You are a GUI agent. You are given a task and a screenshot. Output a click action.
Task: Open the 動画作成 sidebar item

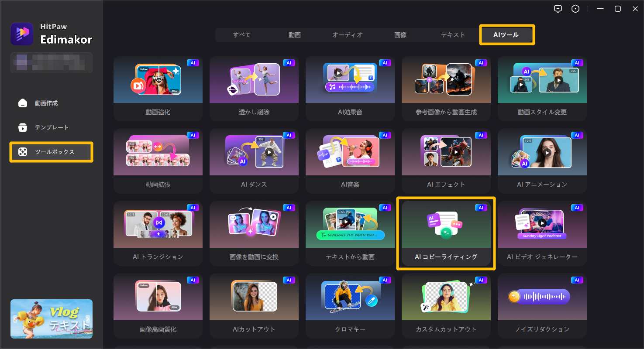[x=46, y=103]
